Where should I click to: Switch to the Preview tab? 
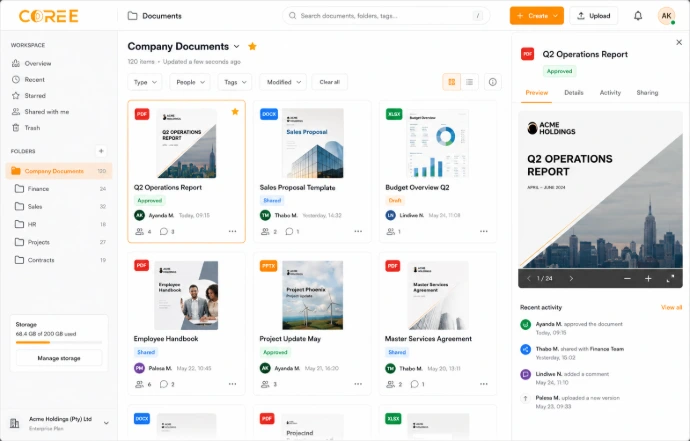(x=536, y=92)
